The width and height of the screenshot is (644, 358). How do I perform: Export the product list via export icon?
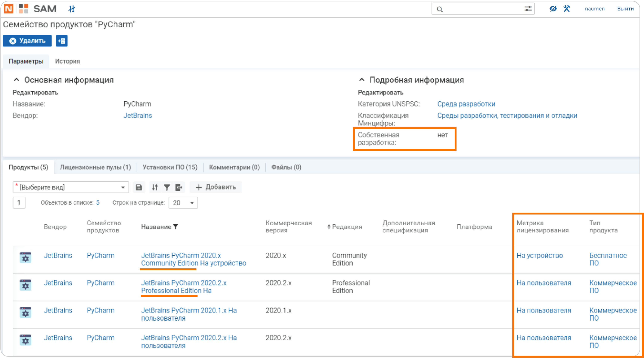179,187
